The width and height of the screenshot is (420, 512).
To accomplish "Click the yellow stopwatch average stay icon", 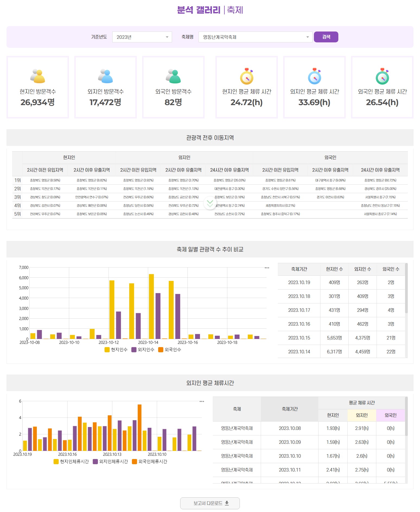I will pos(247,77).
